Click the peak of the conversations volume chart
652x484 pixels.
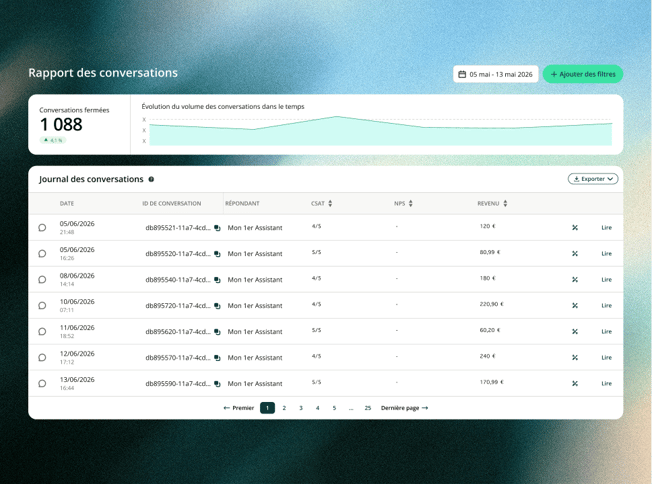pos(337,117)
